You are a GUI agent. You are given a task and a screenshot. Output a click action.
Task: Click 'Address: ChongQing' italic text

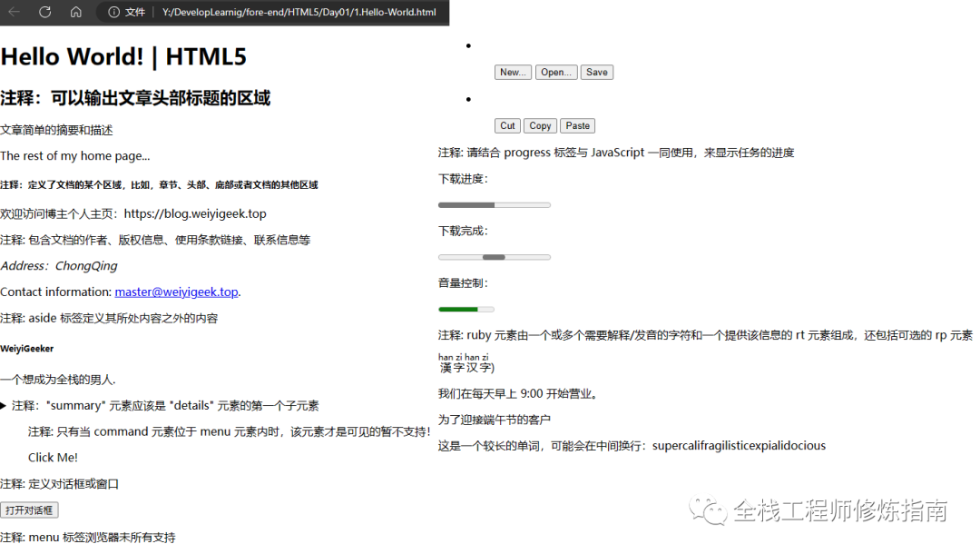coord(59,266)
